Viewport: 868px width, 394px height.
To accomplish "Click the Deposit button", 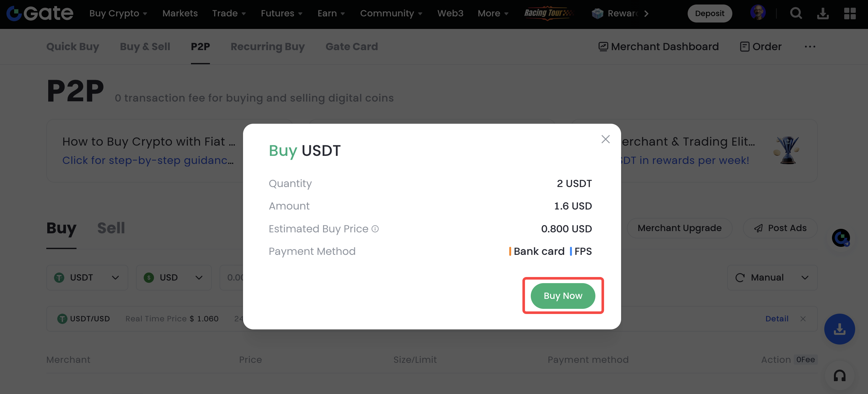I will tap(709, 13).
